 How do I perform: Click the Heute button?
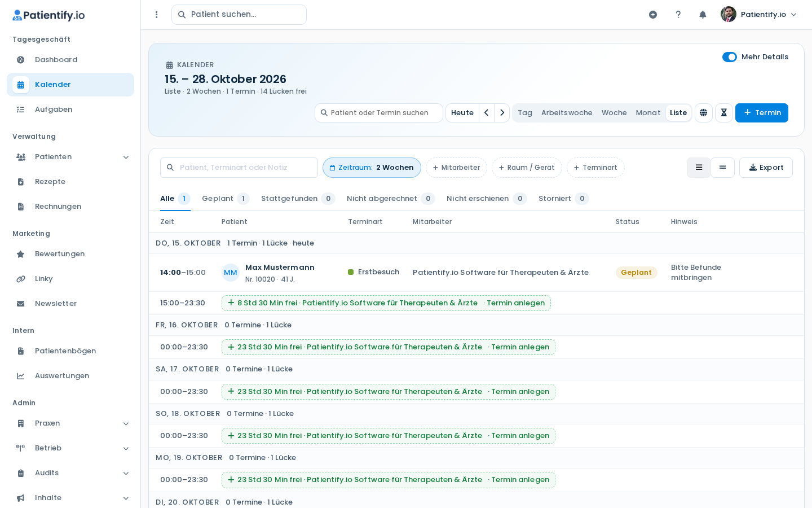pyautogui.click(x=462, y=113)
